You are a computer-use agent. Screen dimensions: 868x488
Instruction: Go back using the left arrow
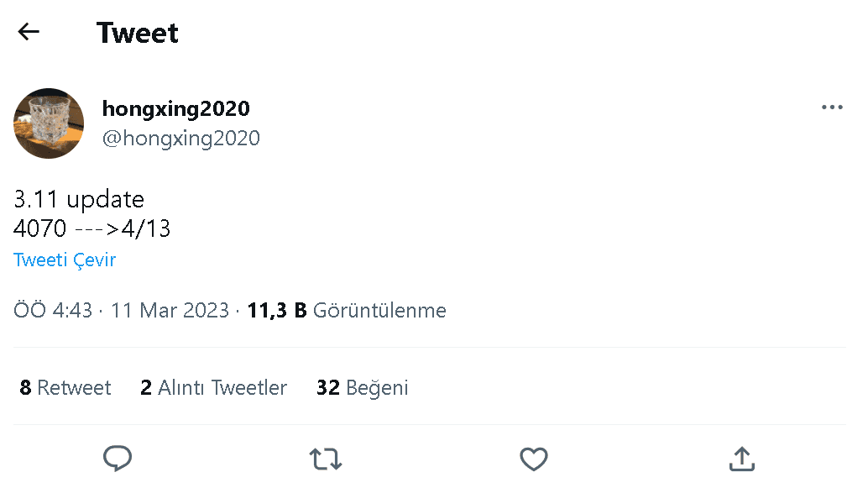pyautogui.click(x=28, y=31)
